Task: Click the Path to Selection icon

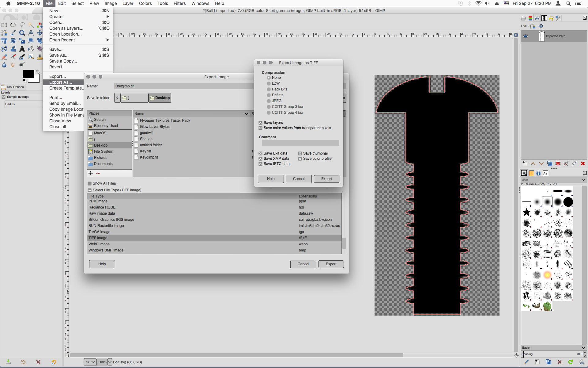Action: point(558,164)
